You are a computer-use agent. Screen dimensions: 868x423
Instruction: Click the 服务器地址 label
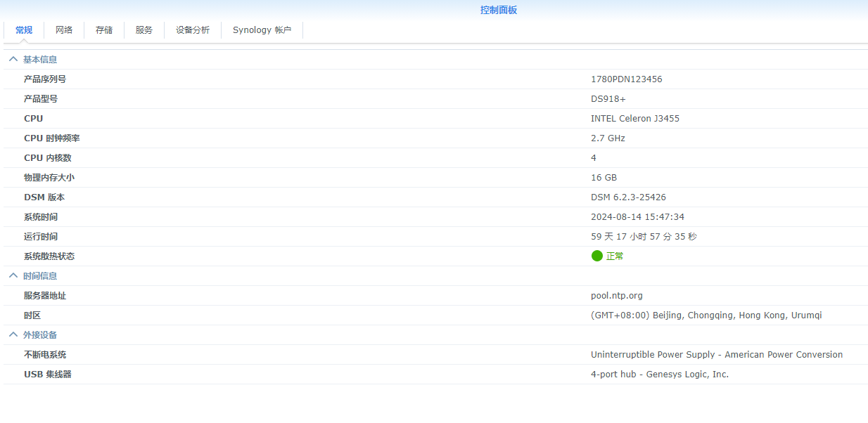click(x=45, y=296)
